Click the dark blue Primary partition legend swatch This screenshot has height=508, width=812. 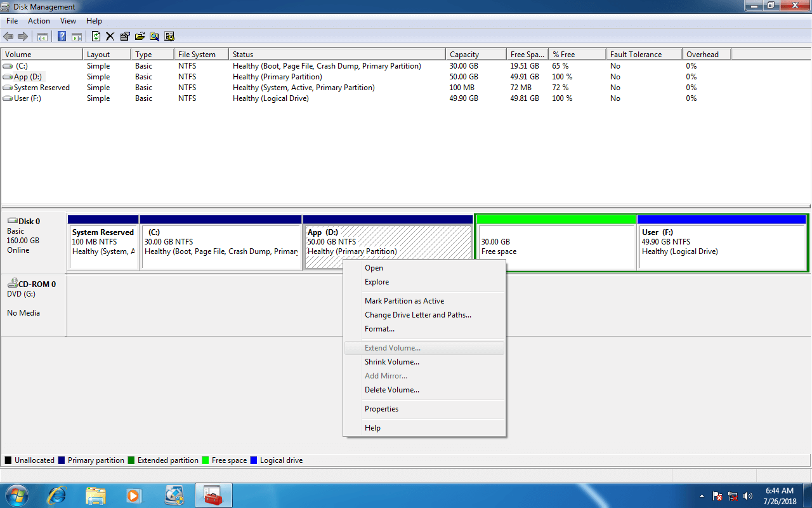pos(62,460)
